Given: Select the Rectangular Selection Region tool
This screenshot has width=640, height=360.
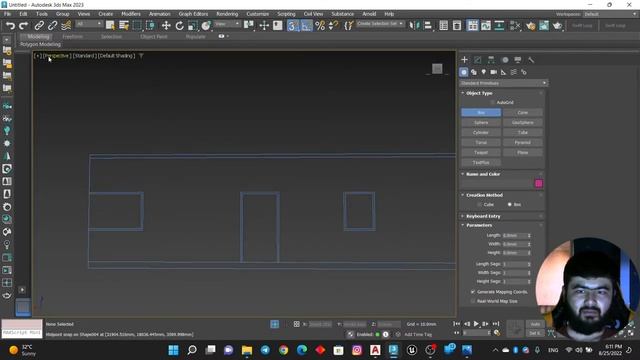Looking at the screenshot, I should pyautogui.click(x=137, y=26).
